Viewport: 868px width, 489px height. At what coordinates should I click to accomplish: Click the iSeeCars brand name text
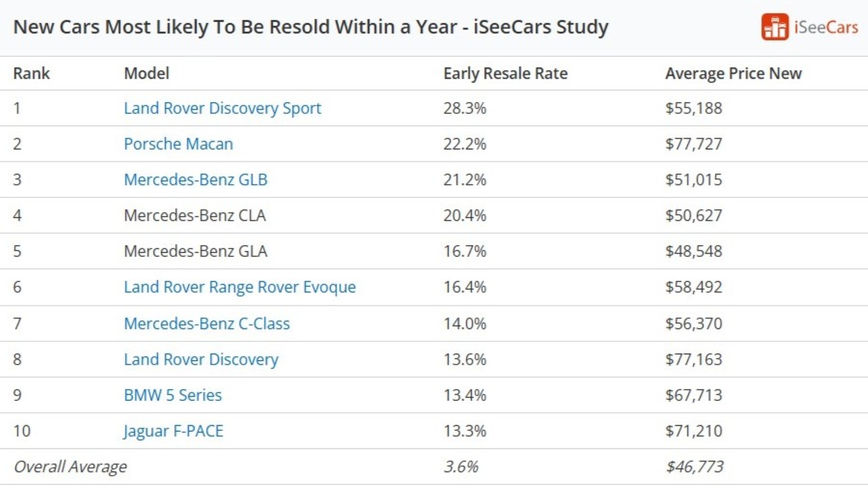pos(826,27)
